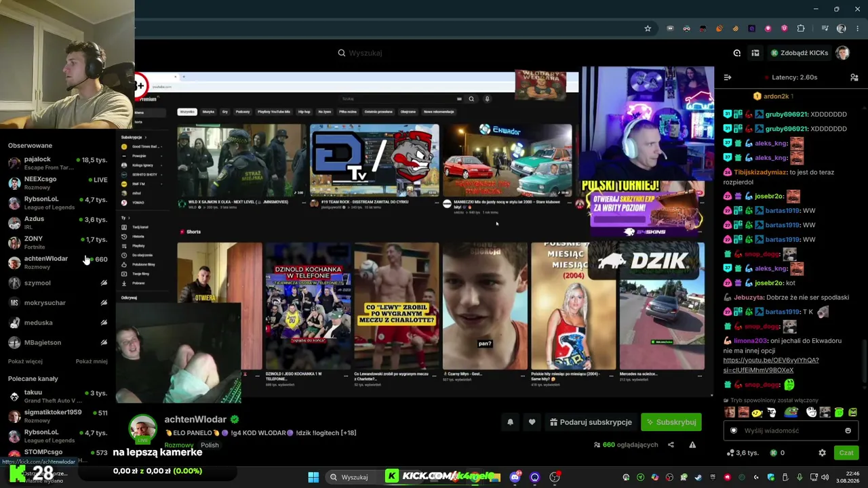868x488 pixels.
Task: Open the Windows Start menu
Action: (x=313, y=477)
